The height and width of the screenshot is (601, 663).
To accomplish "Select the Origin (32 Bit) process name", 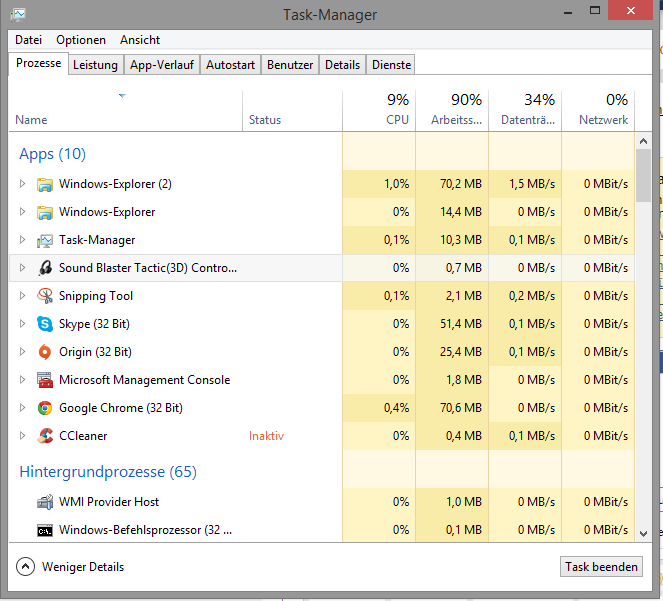I will (x=96, y=352).
